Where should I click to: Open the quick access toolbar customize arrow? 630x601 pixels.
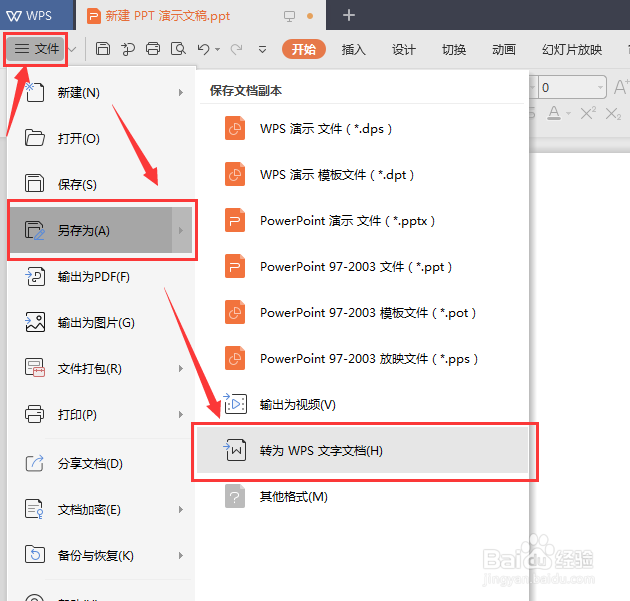pos(262,49)
